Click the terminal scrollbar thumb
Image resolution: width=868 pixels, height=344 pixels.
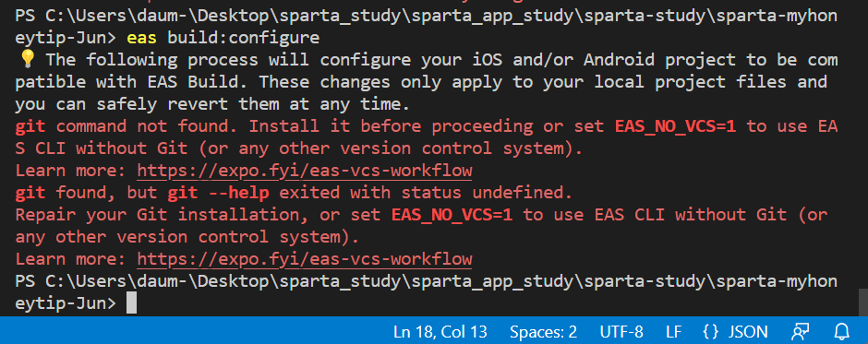click(862, 302)
